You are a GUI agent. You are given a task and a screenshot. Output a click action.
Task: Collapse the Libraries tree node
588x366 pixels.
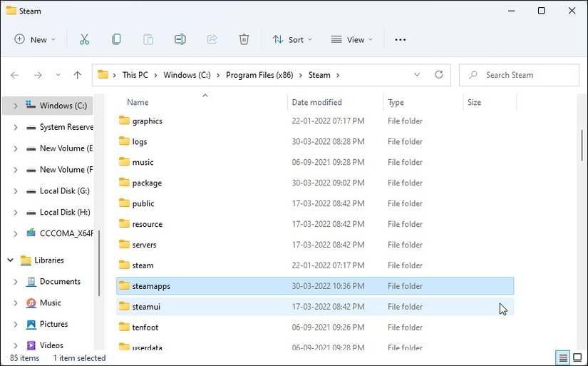[x=11, y=260]
